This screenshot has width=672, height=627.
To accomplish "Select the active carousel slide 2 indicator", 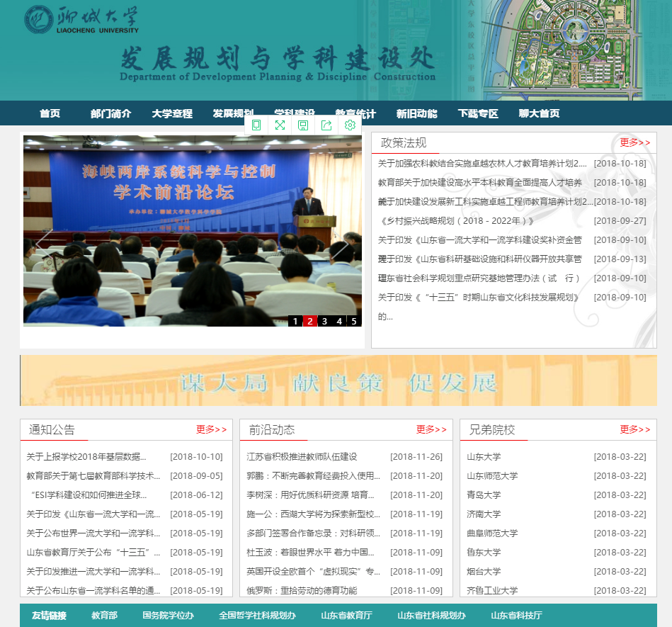I will coord(310,321).
